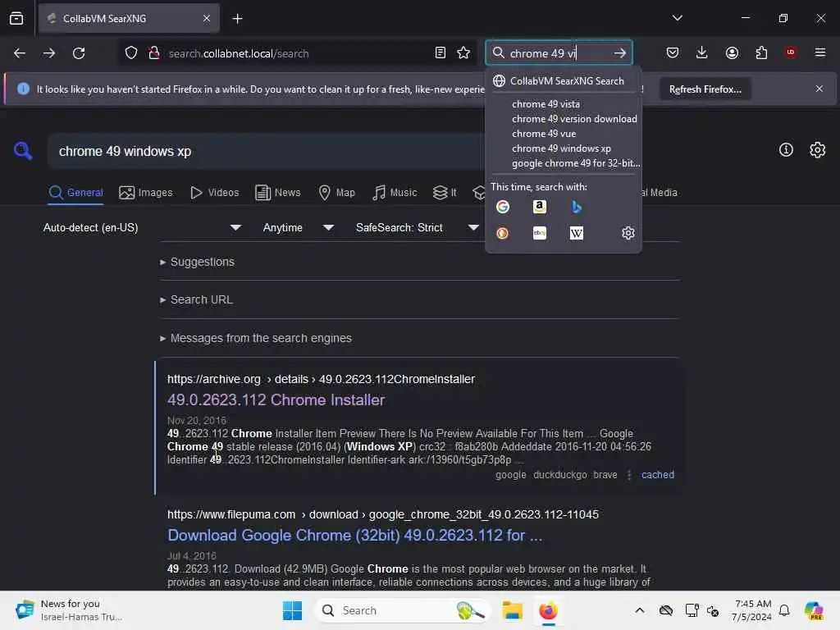Open Firefox downloads panel
Screen dimensions: 840x630
[702, 52]
